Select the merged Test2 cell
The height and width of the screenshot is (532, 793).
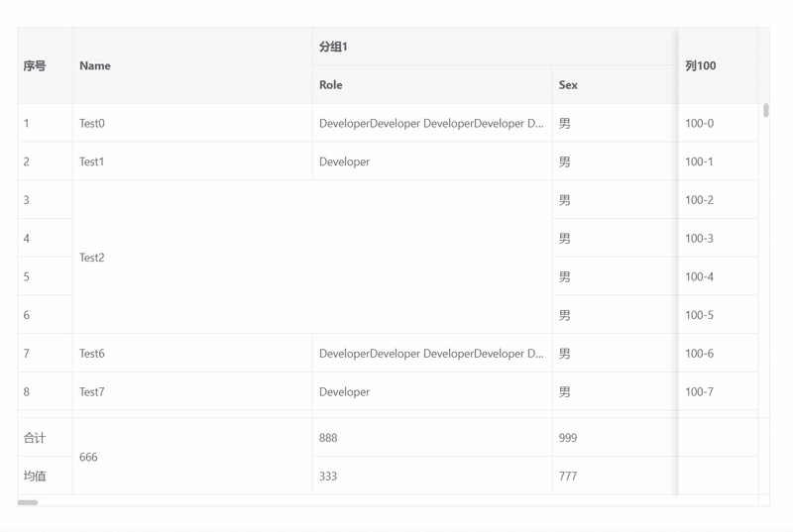(x=312, y=258)
